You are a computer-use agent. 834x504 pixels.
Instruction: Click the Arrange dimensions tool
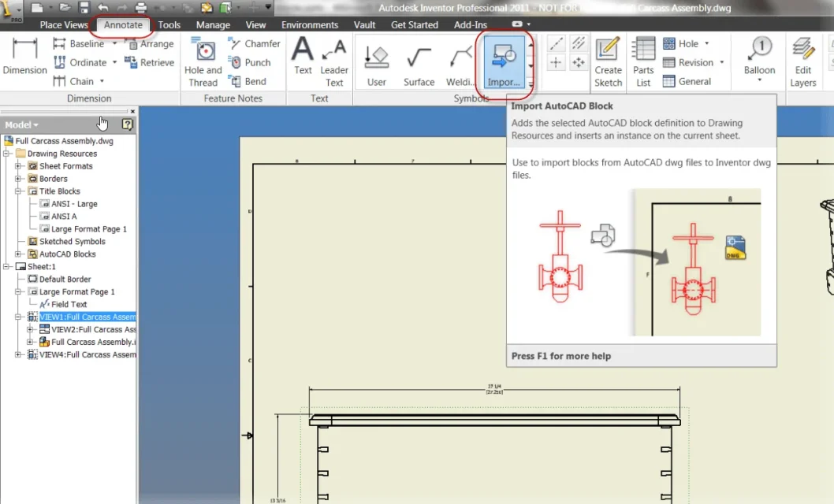pos(150,44)
